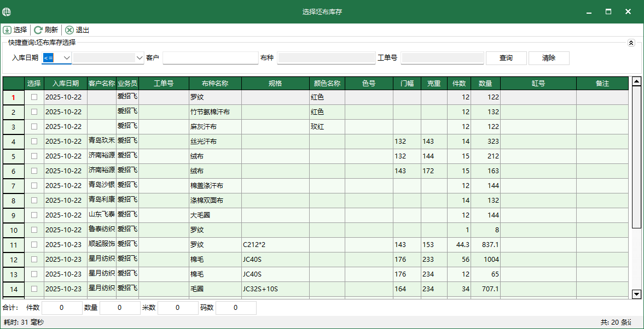
Task: Open the 入库日期 date picker dropdown
Action: point(138,57)
